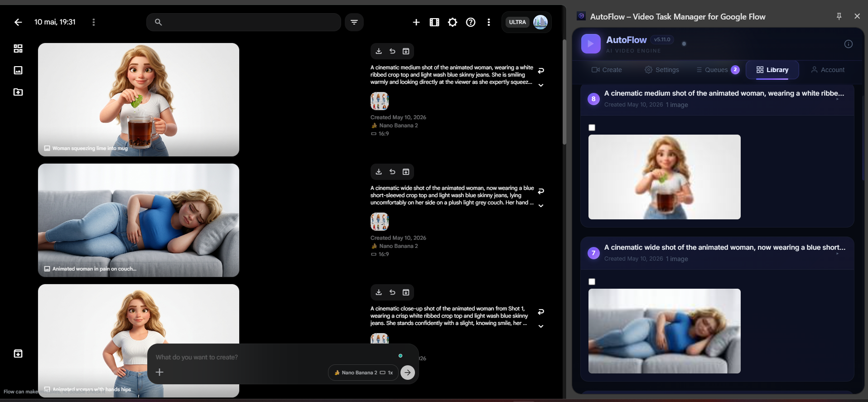This screenshot has height=402, width=868.
Task: Click the Flow page vertical scrollbar
Action: (x=564, y=92)
